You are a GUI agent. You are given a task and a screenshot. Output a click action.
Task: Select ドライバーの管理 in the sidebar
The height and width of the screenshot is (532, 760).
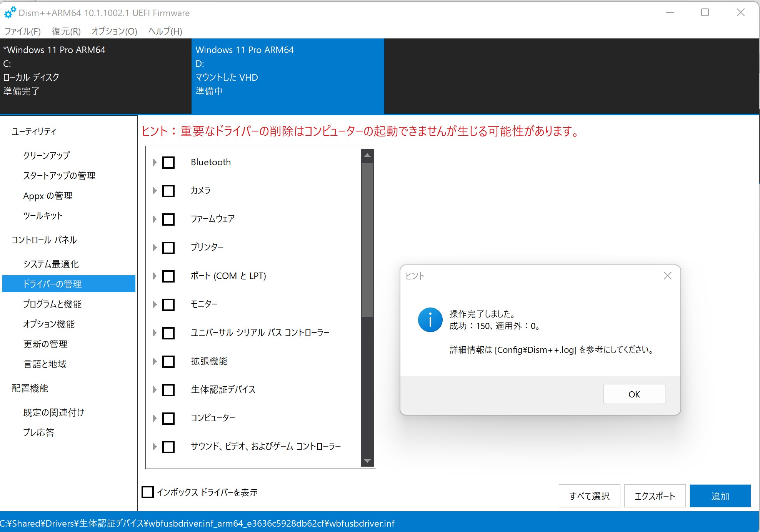tap(69, 284)
